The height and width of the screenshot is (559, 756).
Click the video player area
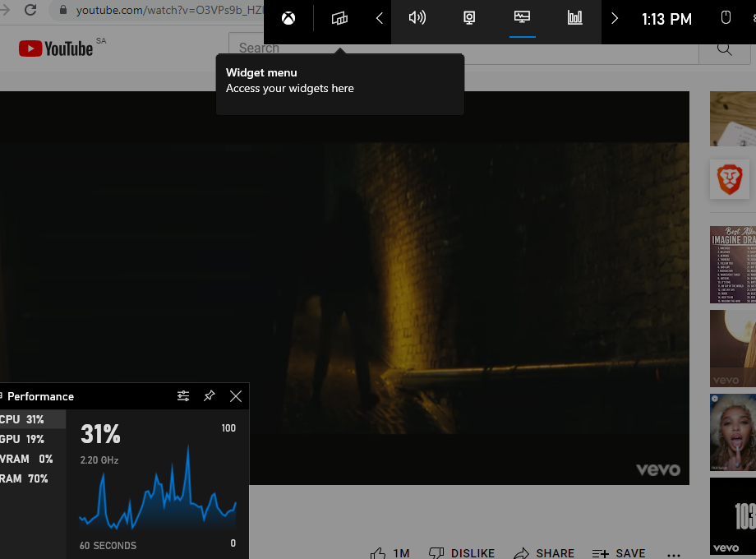pyautogui.click(x=344, y=288)
